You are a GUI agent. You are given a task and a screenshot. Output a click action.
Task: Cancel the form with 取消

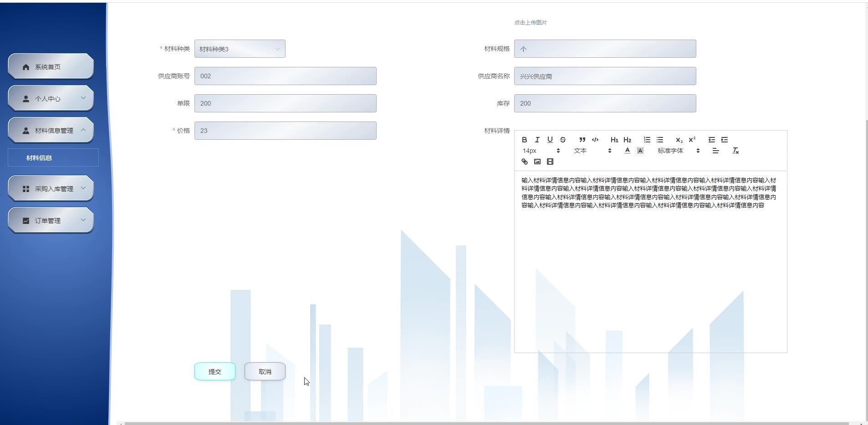coord(265,371)
